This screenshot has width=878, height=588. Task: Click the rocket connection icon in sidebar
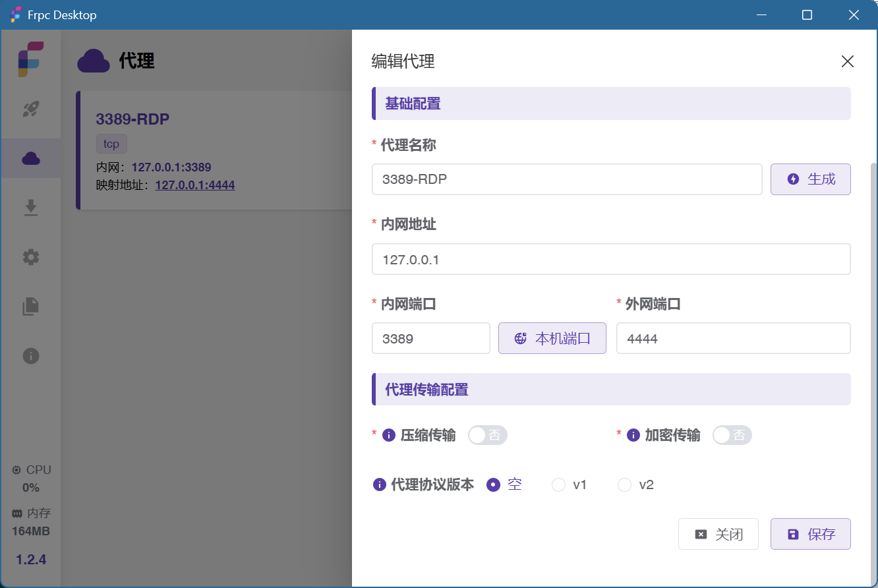tap(31, 109)
